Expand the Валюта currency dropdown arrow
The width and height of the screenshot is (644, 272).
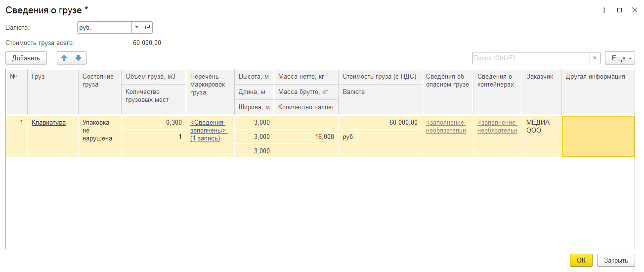[x=137, y=27]
